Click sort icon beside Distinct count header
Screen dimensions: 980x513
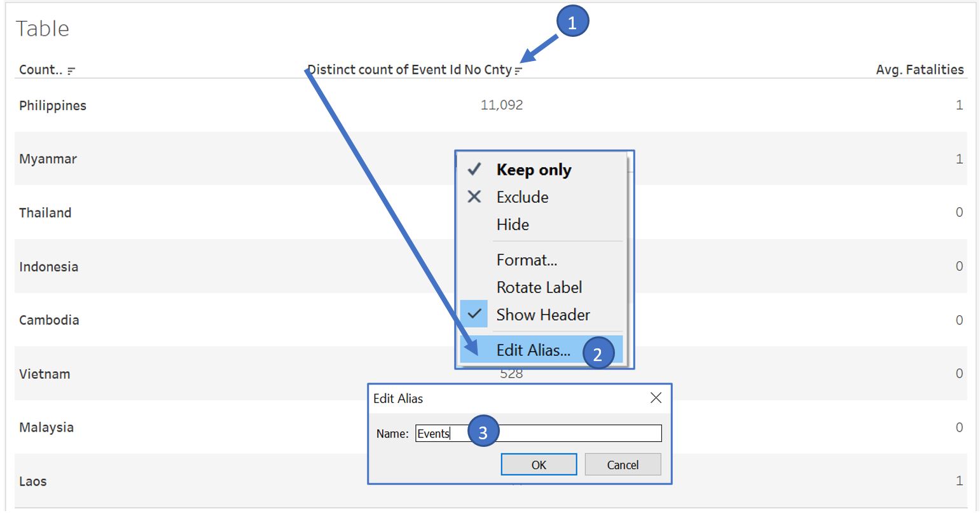click(x=519, y=71)
